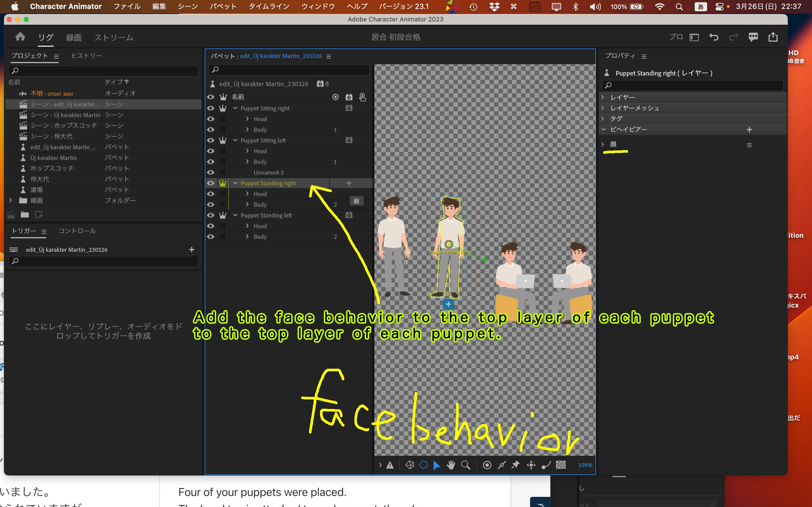This screenshot has height=507, width=812.
Task: Open the タイムライン menu
Action: (x=269, y=6)
